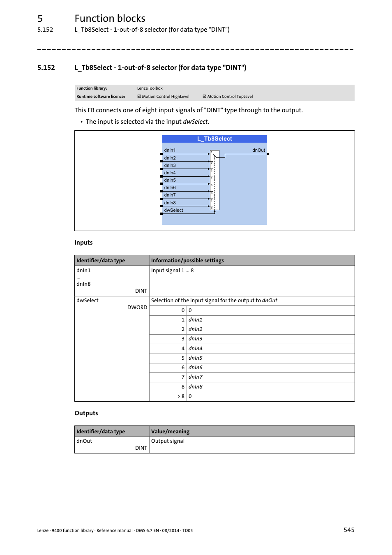Click the dnIn4 input label in diagram

(170, 173)
